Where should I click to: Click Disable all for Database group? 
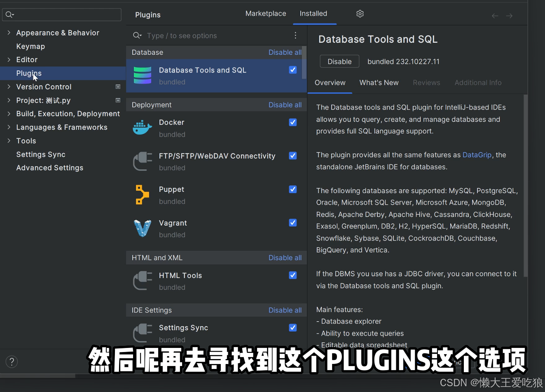tap(285, 52)
